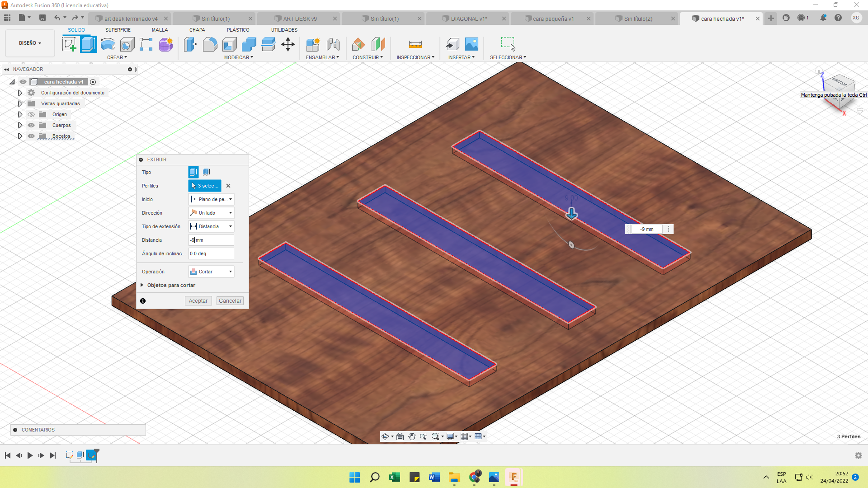The width and height of the screenshot is (868, 488).
Task: Click the blue extrude distance arrow manipulator
Action: (571, 213)
